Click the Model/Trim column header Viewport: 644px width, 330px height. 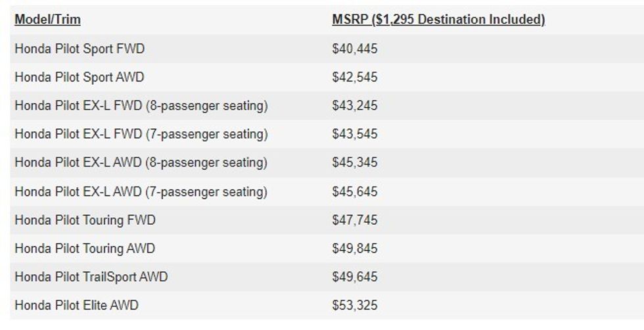tap(47, 20)
